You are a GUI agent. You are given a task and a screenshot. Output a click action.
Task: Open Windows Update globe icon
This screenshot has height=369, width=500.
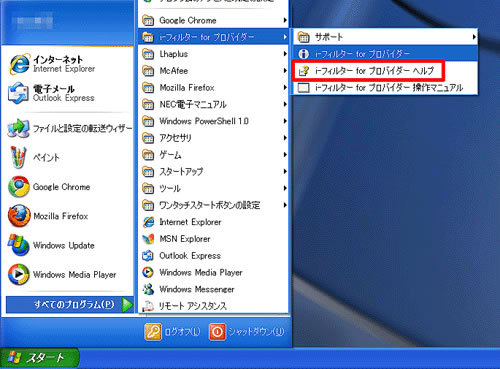coord(18,245)
